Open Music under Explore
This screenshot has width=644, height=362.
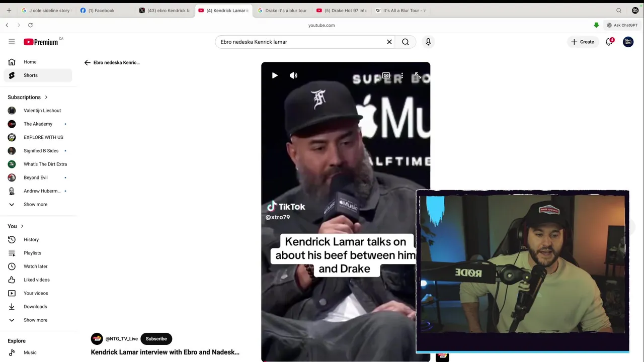point(38,352)
